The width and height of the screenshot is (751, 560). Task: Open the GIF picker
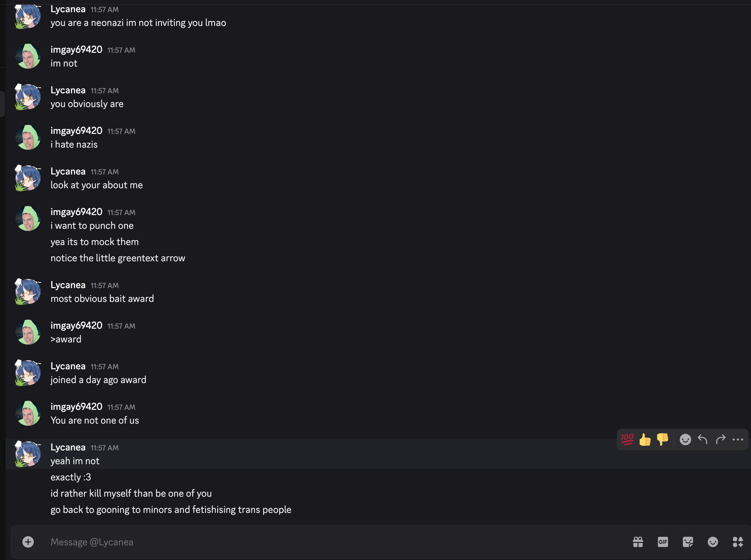663,542
